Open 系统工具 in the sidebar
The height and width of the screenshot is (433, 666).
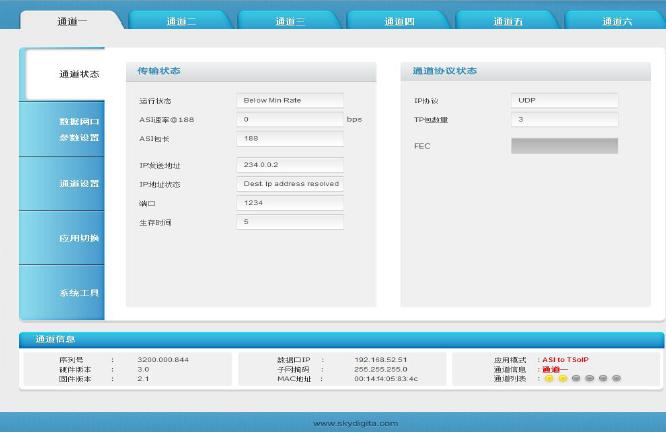[x=79, y=293]
